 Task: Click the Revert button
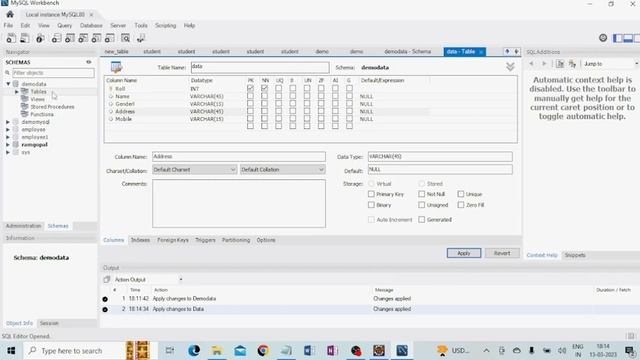[x=502, y=253]
